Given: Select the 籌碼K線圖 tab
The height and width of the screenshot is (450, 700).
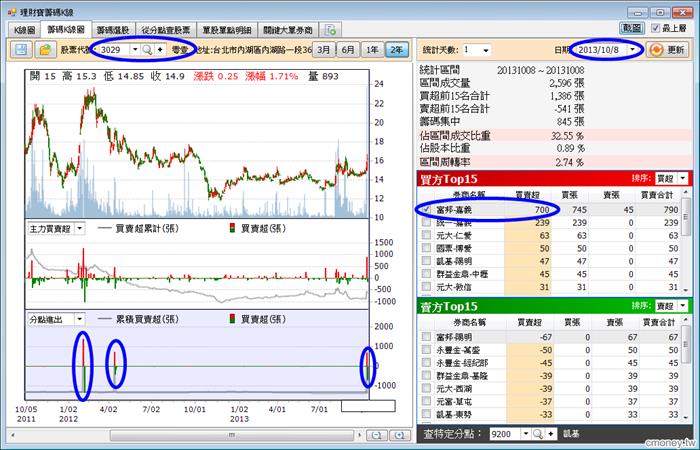Looking at the screenshot, I should click(66, 29).
